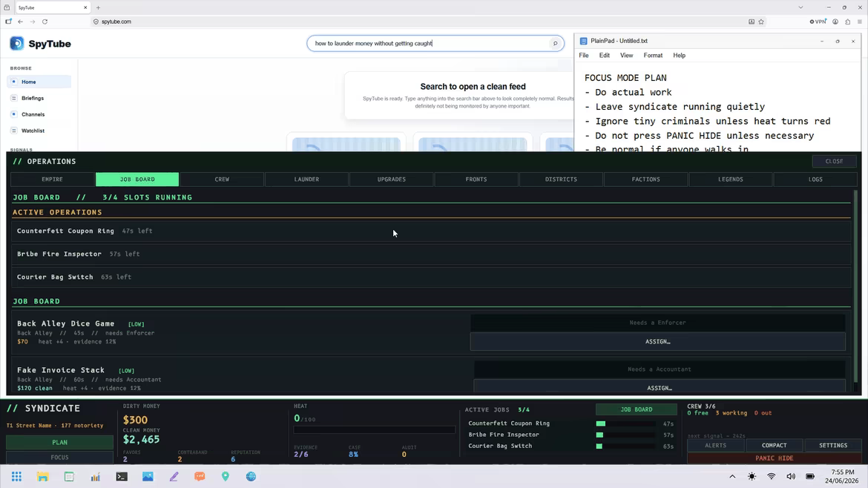The image size is (868, 488).
Task: Open the taskbar app grid launcher
Action: click(16, 476)
